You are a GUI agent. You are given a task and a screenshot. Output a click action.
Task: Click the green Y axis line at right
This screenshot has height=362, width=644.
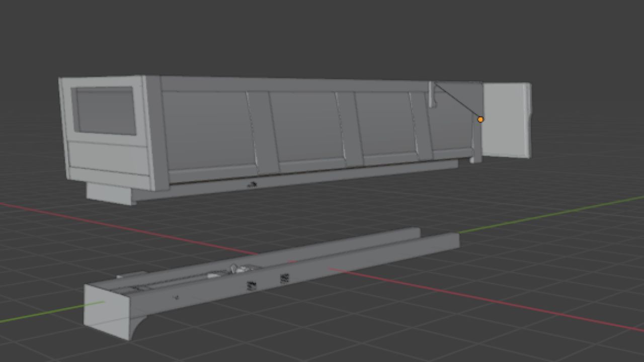pos(553,214)
